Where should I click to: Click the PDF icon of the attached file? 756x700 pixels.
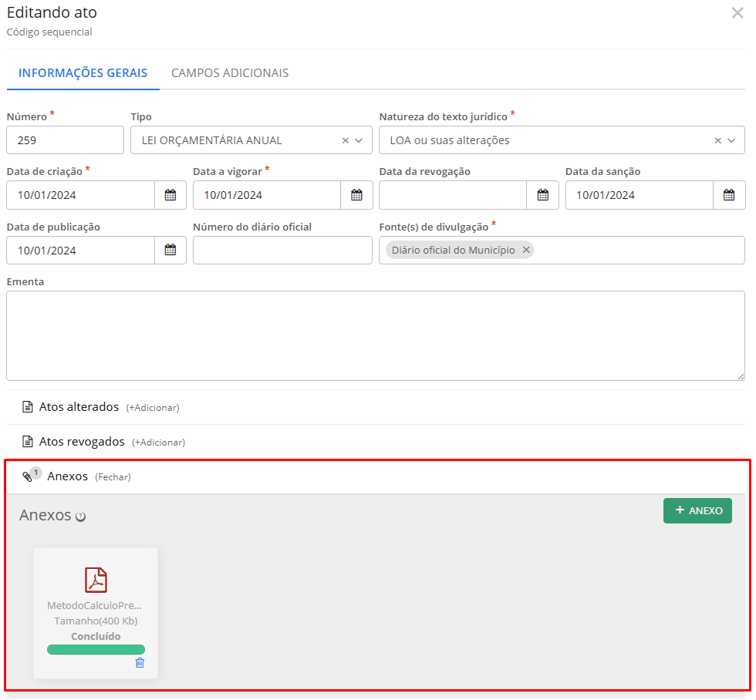pyautogui.click(x=96, y=580)
